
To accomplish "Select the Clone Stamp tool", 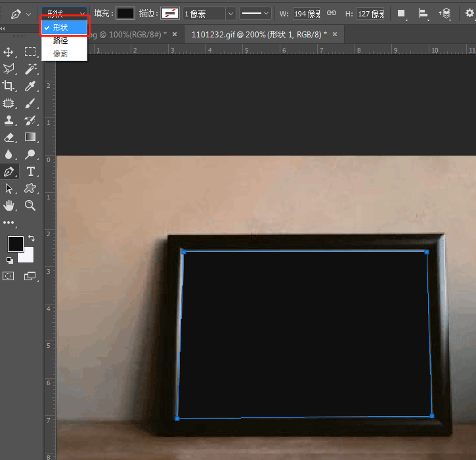I will (x=9, y=121).
